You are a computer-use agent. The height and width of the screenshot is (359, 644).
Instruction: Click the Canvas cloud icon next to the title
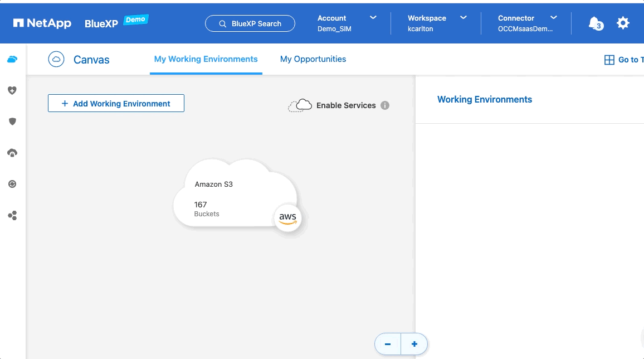point(56,59)
